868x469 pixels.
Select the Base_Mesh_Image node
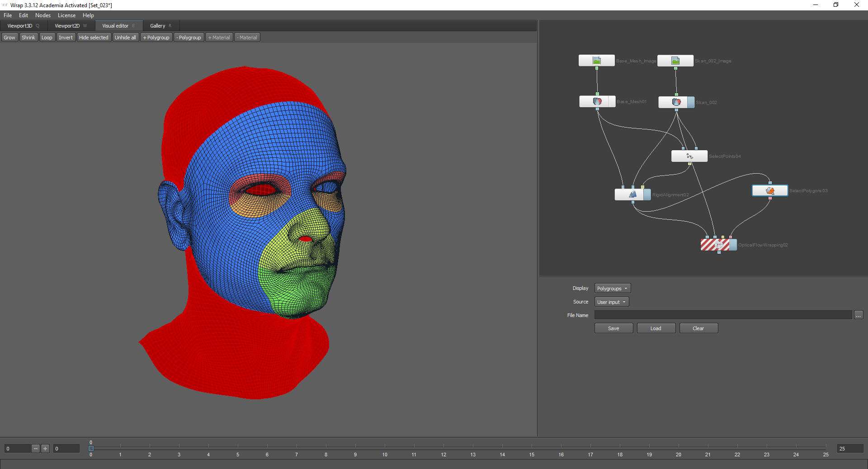pyautogui.click(x=596, y=61)
